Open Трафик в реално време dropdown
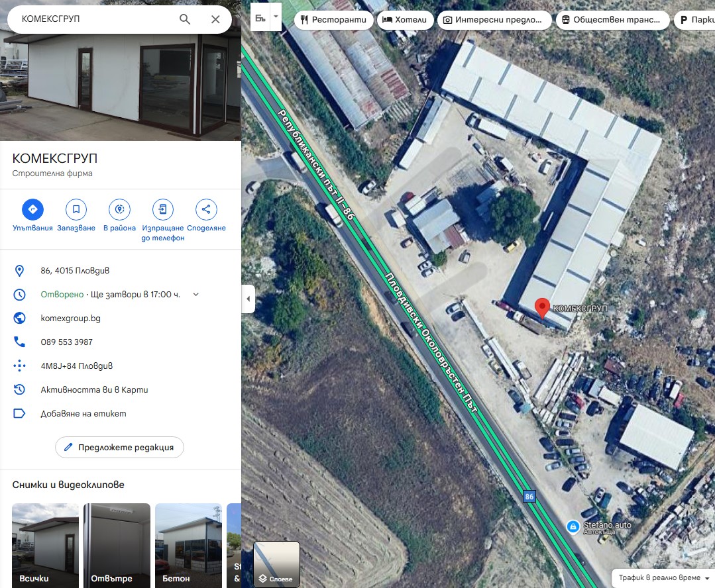This screenshot has width=715, height=588. (x=663, y=577)
